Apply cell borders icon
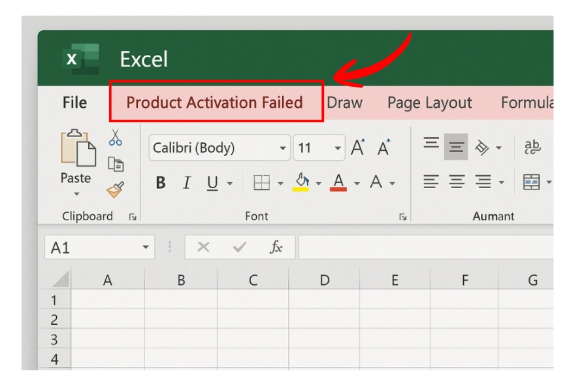Viewport: 588px width, 392px height. (261, 183)
